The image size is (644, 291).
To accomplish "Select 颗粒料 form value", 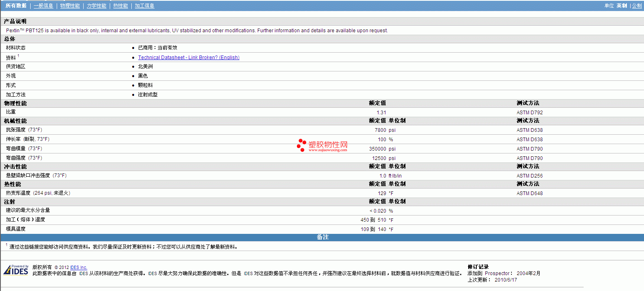I will click(145, 85).
